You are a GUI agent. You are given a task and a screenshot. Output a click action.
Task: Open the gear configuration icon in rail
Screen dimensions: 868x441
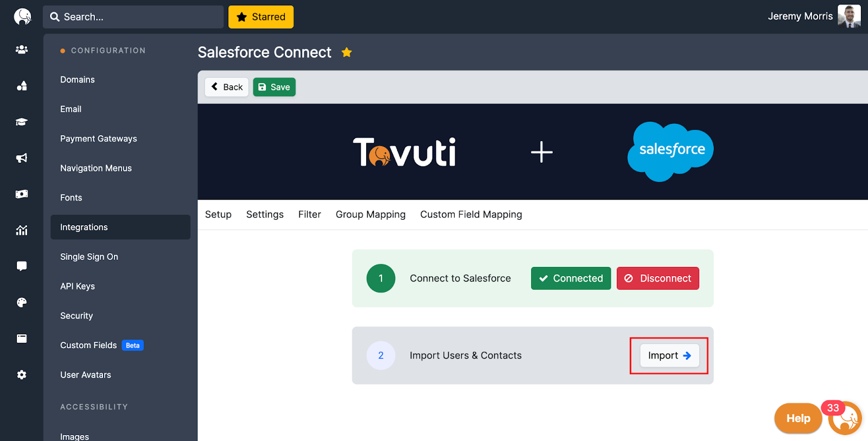coord(22,375)
